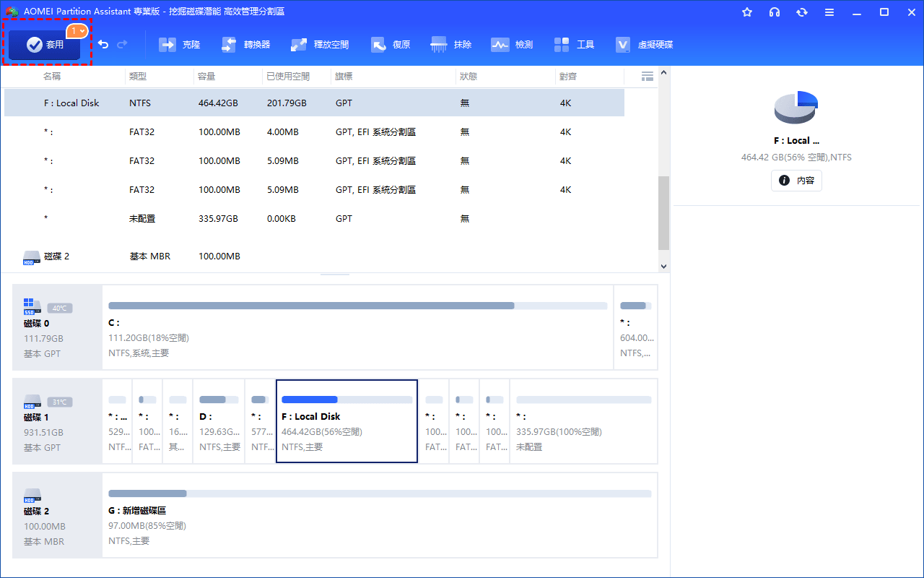Open the hamburger menu in title bar

coord(829,12)
